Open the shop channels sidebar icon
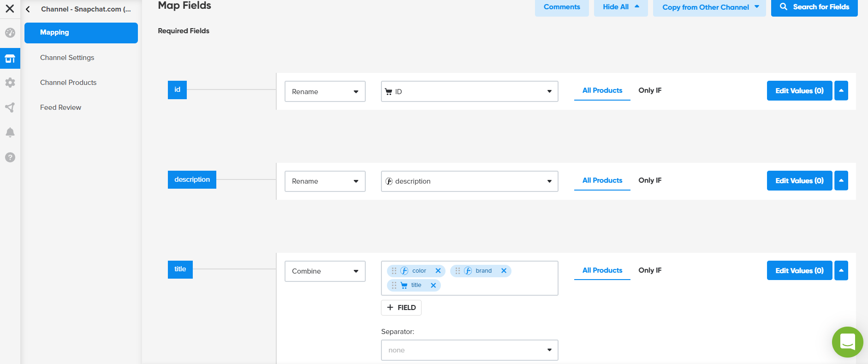This screenshot has height=364, width=868. [x=10, y=59]
